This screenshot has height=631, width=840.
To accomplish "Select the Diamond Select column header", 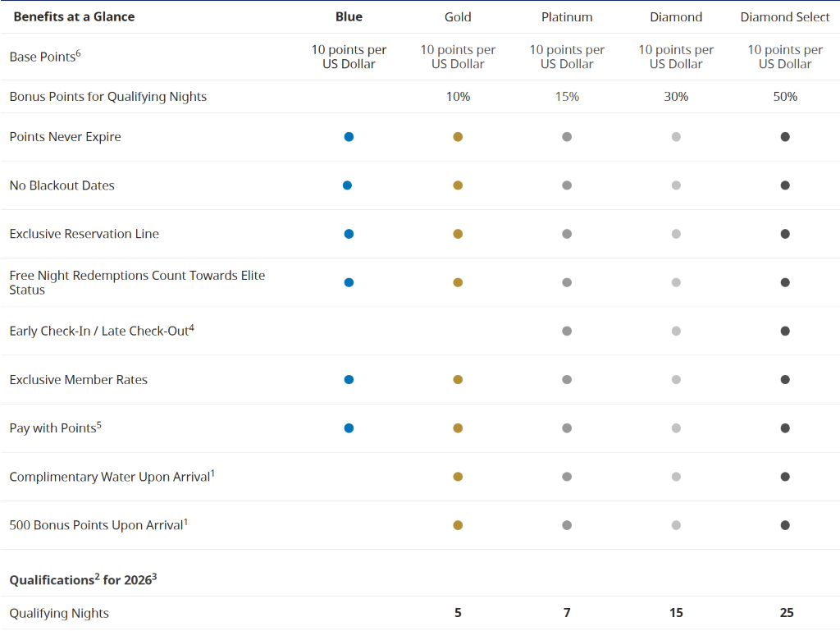I will 785,16.
